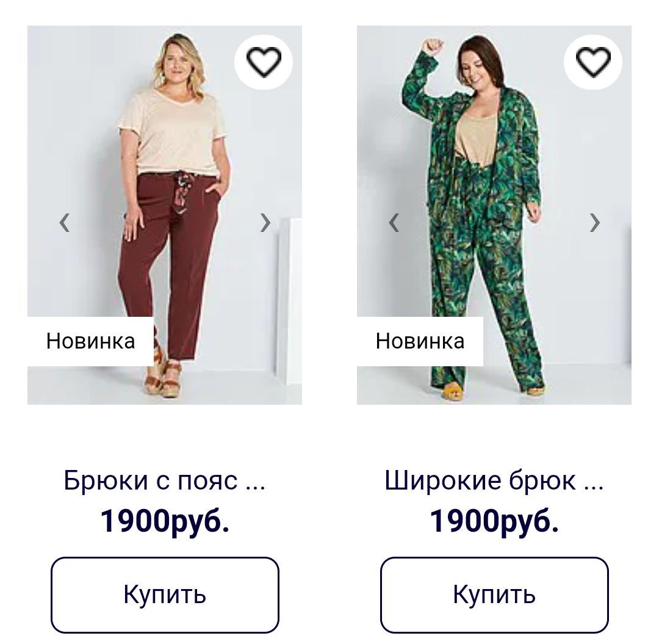Click the 1900руб. price of Широкие брюк
659x644 pixels.
494,521
